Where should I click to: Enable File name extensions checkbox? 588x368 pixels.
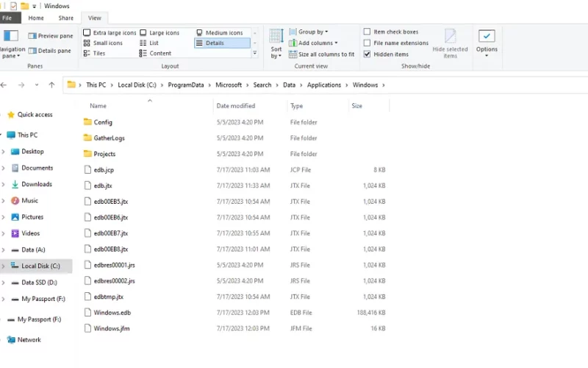[x=367, y=43]
